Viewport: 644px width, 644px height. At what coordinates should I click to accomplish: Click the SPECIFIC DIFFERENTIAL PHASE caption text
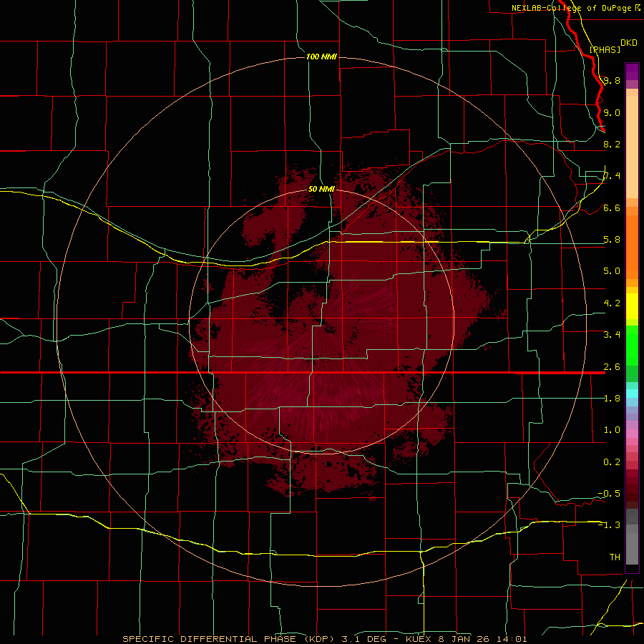coord(209,639)
